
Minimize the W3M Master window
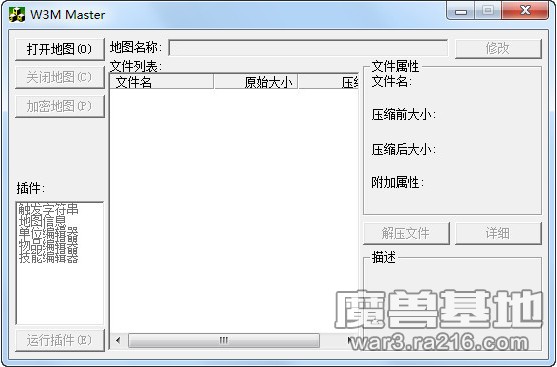click(x=461, y=12)
